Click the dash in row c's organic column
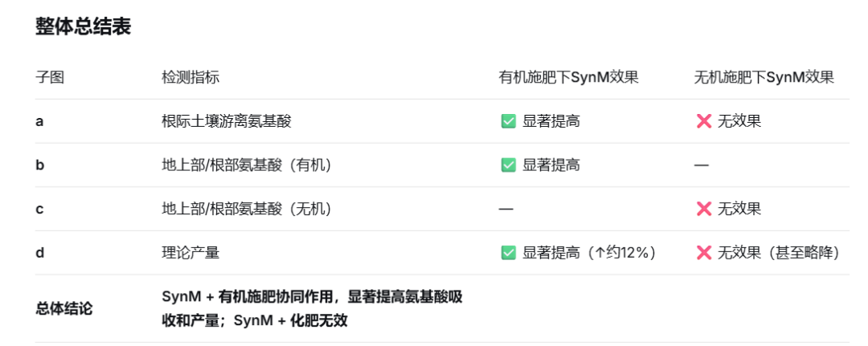Screen dimensions: 868x346 click(x=506, y=209)
